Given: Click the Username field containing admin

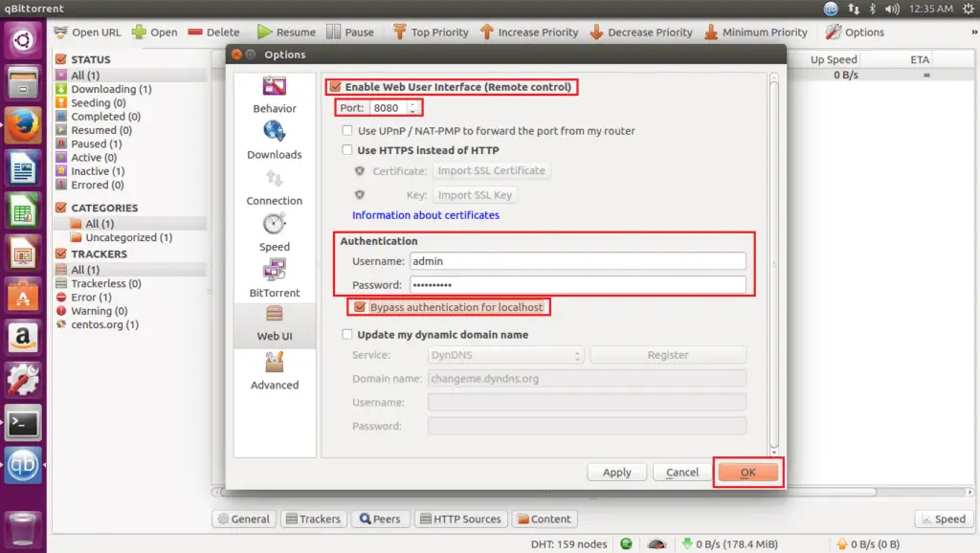Looking at the screenshot, I should pyautogui.click(x=578, y=261).
